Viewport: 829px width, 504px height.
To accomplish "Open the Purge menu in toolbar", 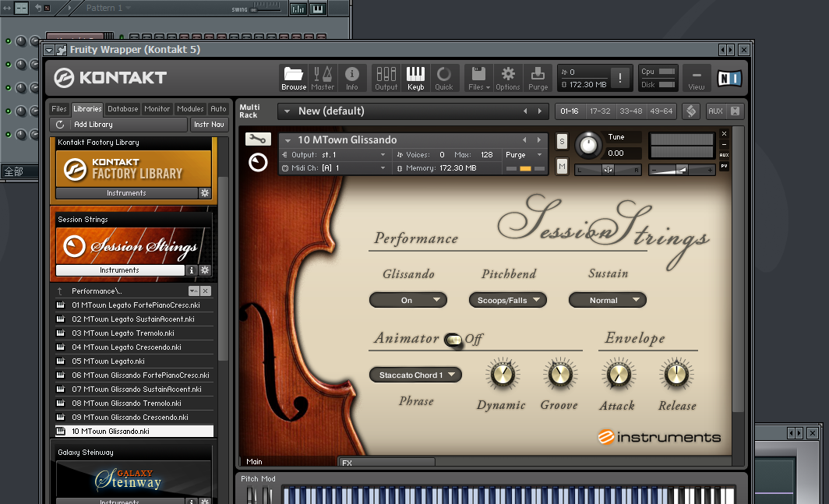I will (538, 78).
